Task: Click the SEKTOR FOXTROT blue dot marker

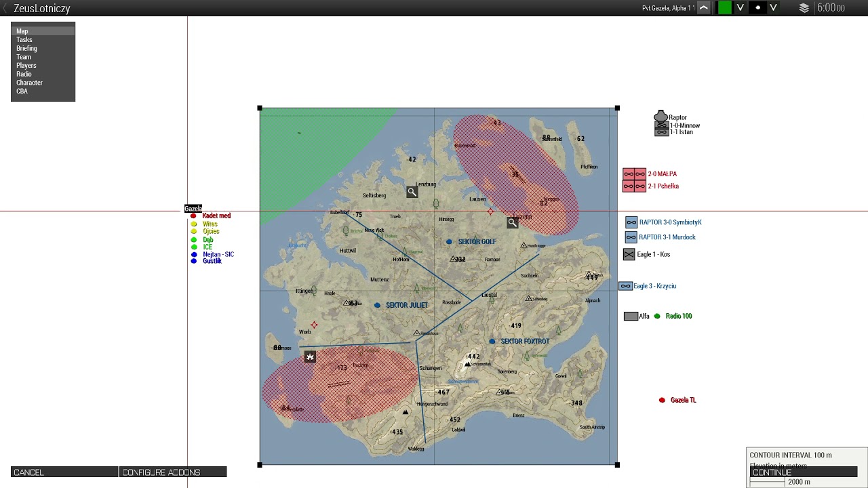Action: (x=492, y=342)
